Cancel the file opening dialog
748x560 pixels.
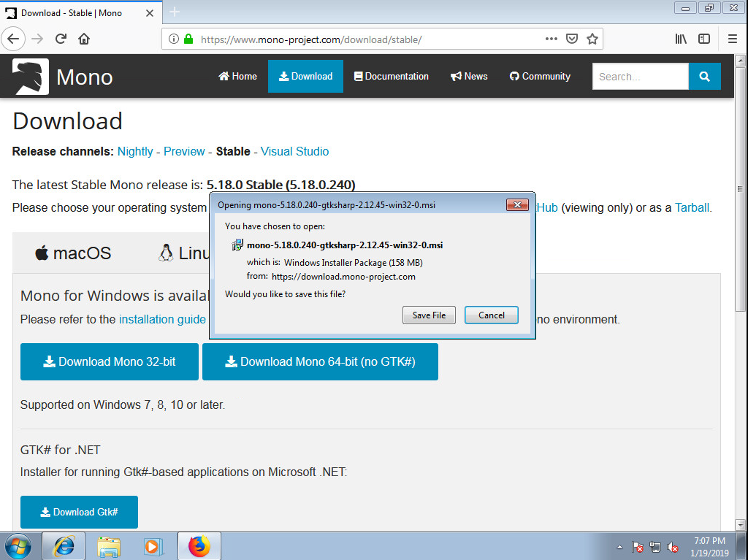[x=492, y=315]
